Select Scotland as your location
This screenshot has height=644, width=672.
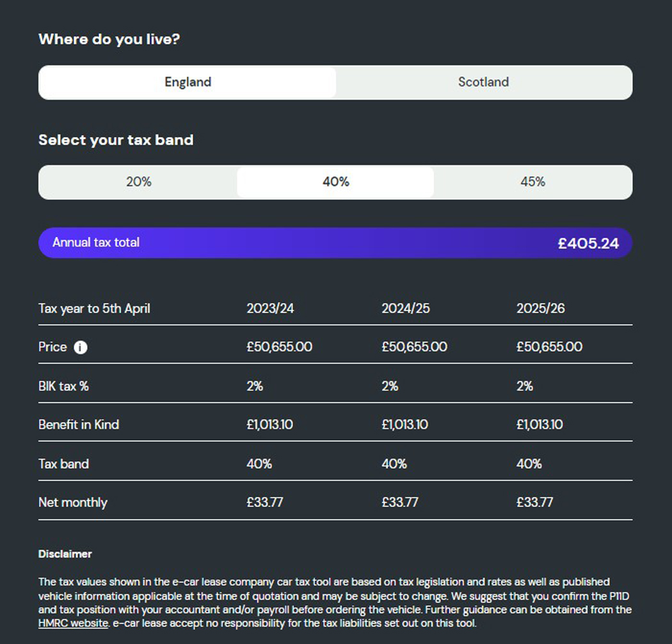(483, 82)
